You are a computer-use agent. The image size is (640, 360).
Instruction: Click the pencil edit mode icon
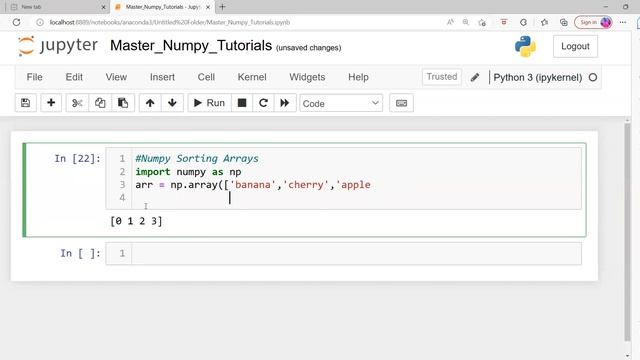[475, 77]
